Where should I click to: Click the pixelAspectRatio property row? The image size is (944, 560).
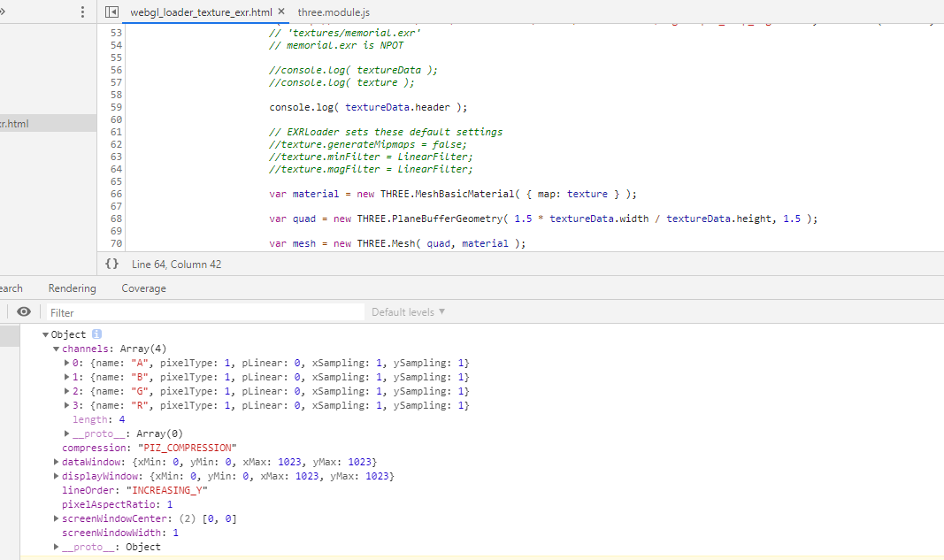(x=117, y=504)
